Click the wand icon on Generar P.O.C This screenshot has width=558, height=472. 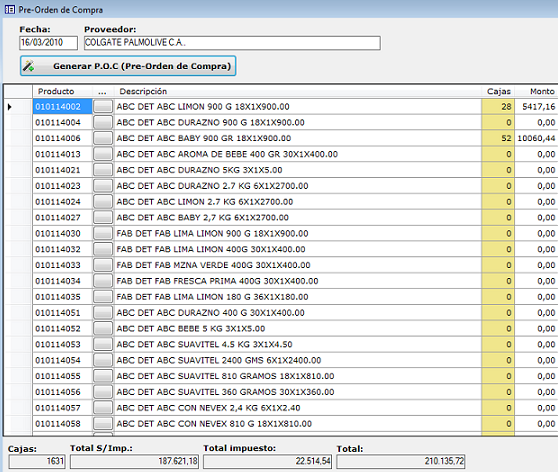pyautogui.click(x=28, y=66)
